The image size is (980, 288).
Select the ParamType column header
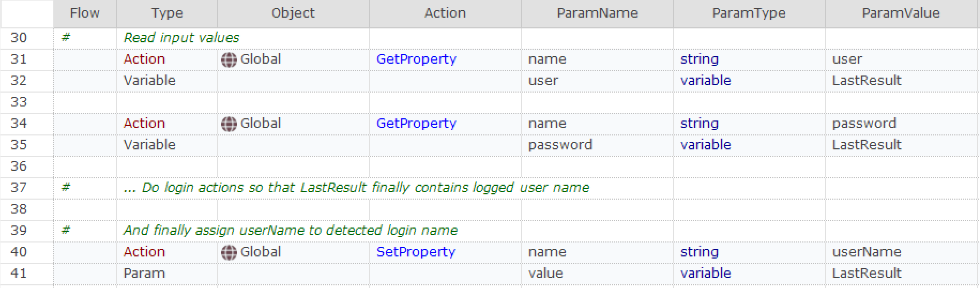(x=748, y=13)
